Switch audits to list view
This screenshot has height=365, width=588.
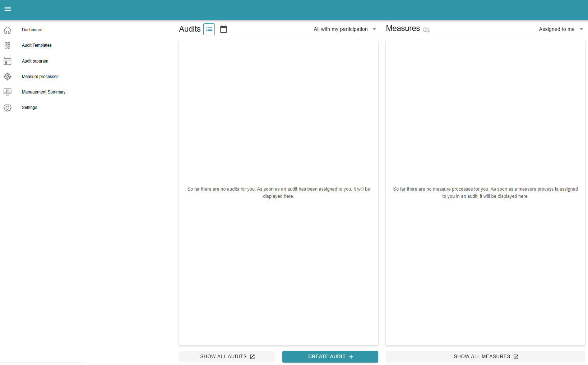pos(209,29)
